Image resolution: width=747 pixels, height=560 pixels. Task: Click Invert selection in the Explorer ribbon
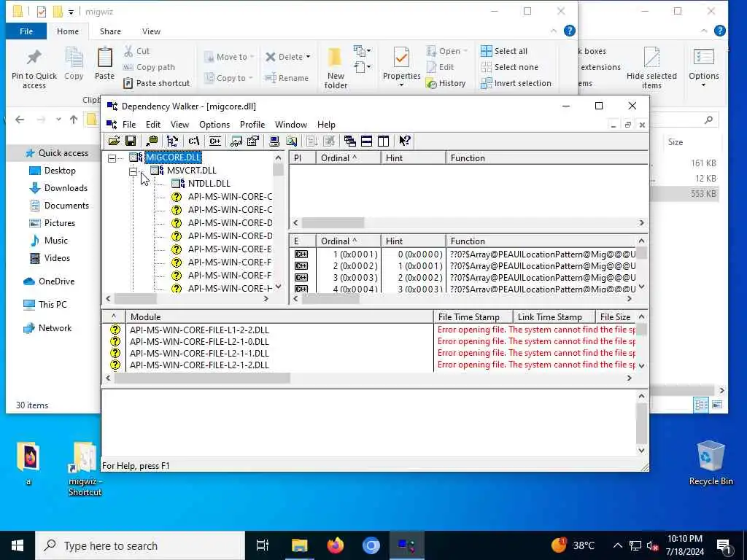(x=516, y=83)
